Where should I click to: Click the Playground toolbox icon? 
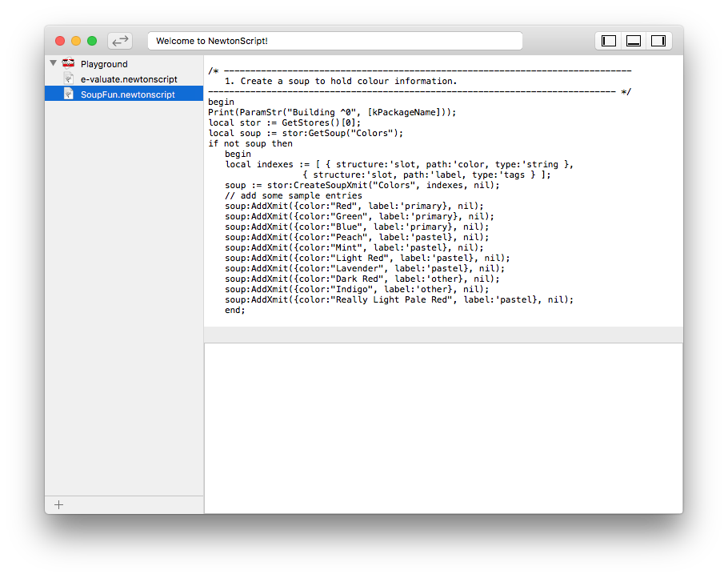click(68, 62)
